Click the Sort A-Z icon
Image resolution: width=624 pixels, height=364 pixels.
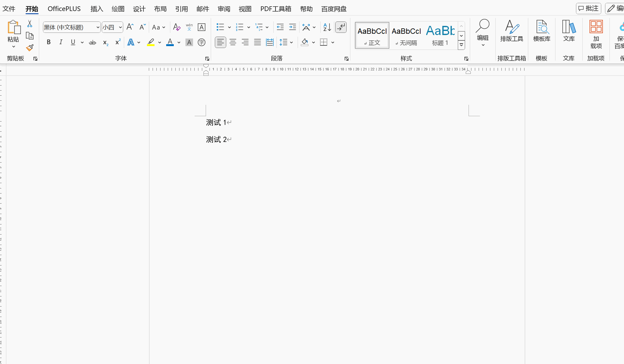tap(327, 27)
